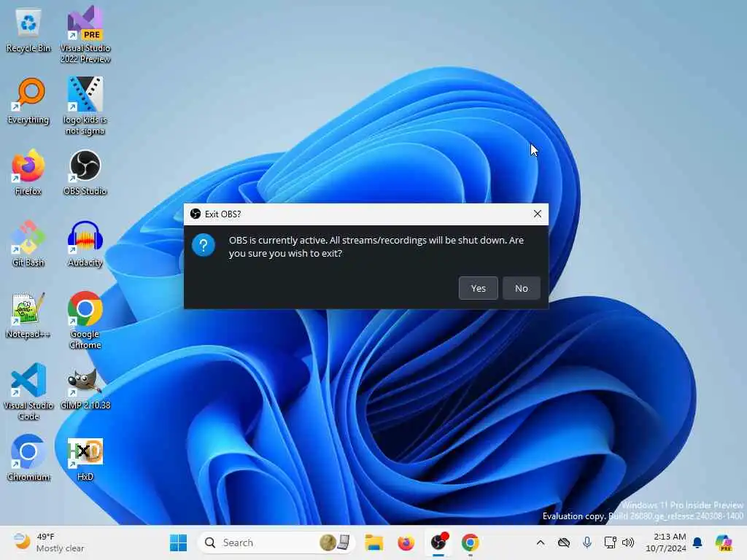Open Copilot Preview from the taskbar
The image size is (747, 560).
click(x=724, y=542)
